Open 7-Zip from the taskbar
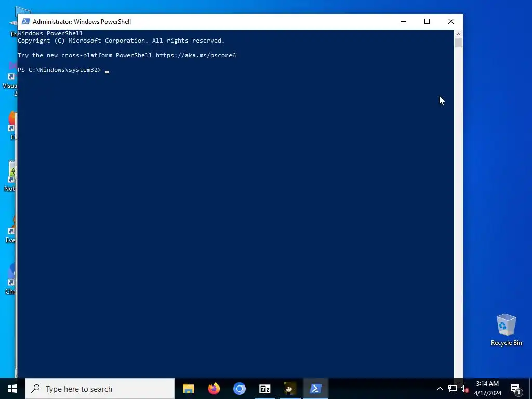Viewport: 532px width, 399px height. click(264, 389)
